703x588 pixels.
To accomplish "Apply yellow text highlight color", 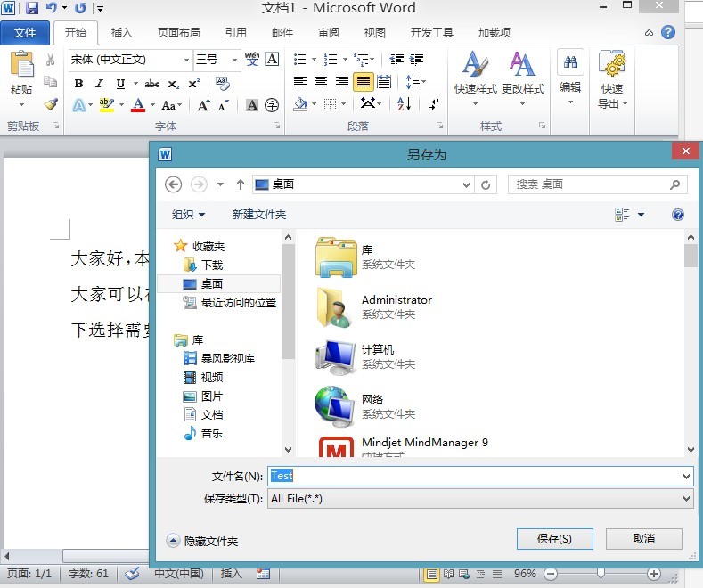I will tap(106, 105).
